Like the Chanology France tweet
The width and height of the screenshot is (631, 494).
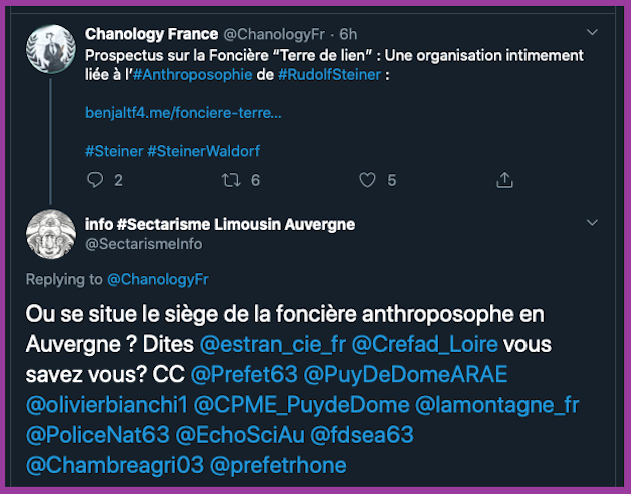coord(367,180)
